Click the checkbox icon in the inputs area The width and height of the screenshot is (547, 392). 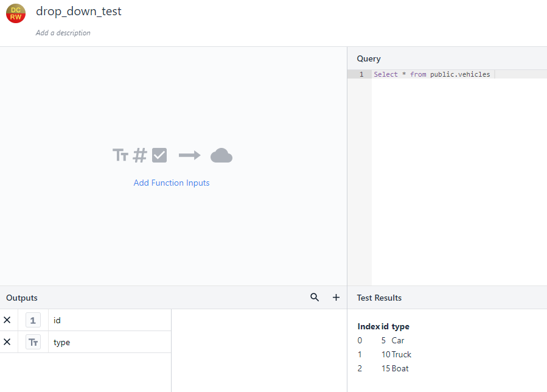pos(159,156)
